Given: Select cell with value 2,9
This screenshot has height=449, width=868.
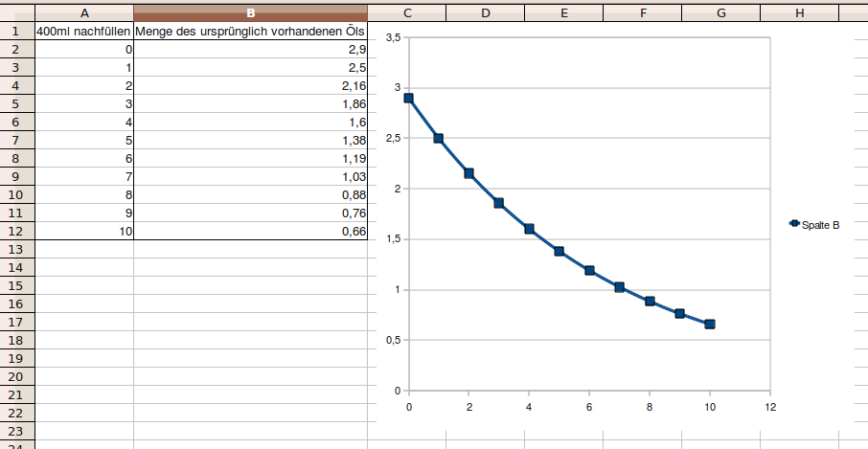Looking at the screenshot, I should coord(251,49).
